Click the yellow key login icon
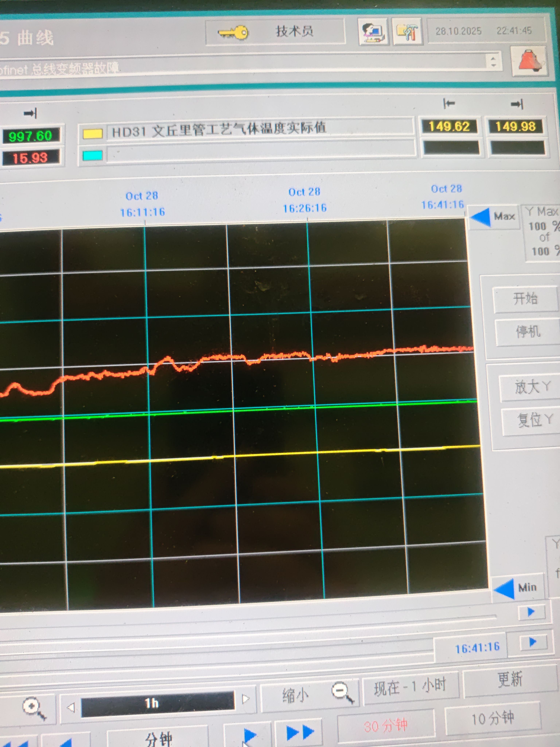Viewport: 560px width, 747px height. tap(233, 33)
